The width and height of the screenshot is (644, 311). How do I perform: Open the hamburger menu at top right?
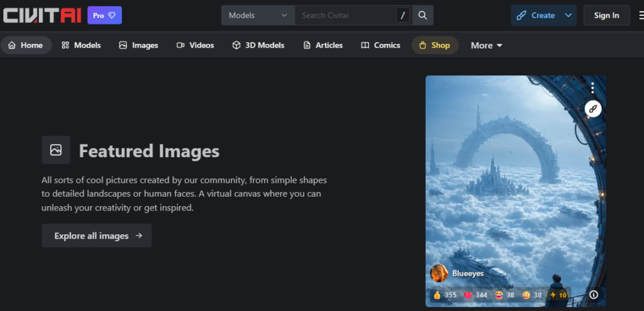point(641,16)
